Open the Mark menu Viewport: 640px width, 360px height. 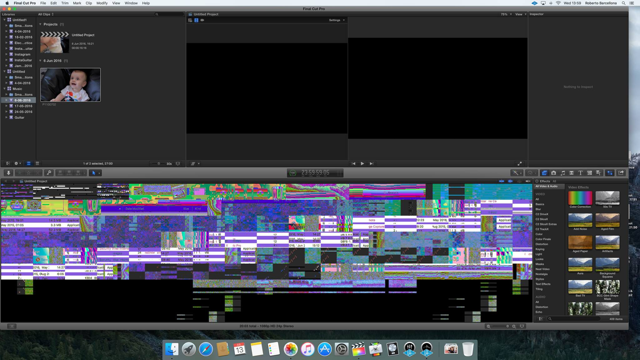[x=77, y=3]
